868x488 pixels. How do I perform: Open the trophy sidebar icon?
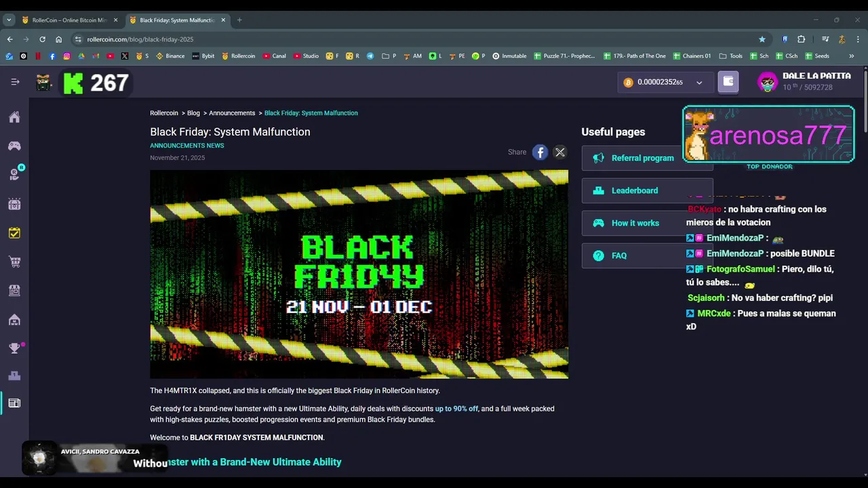click(x=14, y=348)
